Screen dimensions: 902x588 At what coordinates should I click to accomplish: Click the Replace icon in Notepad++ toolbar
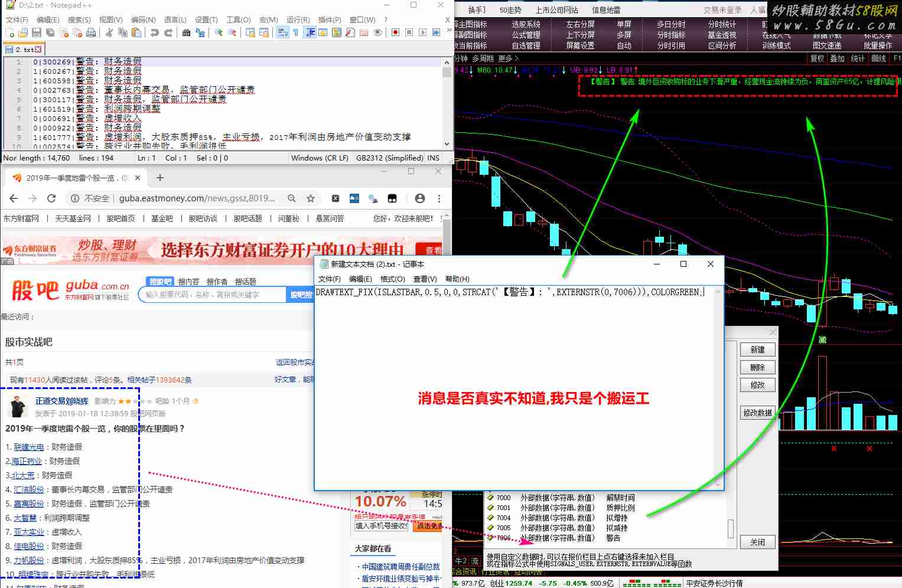[x=200, y=32]
